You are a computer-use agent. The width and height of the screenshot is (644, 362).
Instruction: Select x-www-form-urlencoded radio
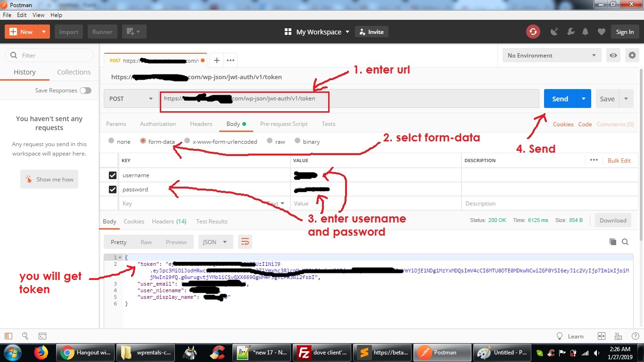(x=187, y=141)
